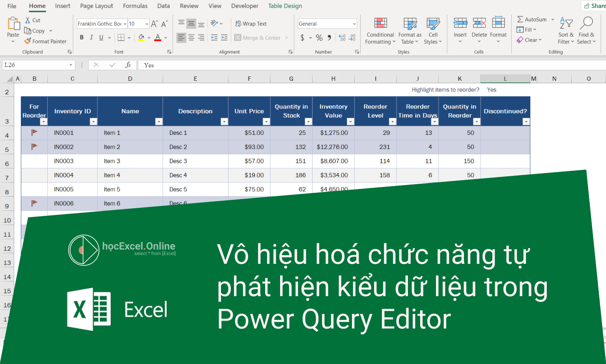Click the Select All corner triangle
The height and width of the screenshot is (364, 606).
click(9, 79)
